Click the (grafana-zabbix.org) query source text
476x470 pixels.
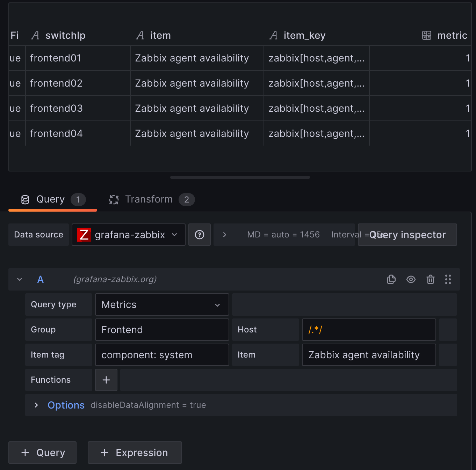point(115,279)
